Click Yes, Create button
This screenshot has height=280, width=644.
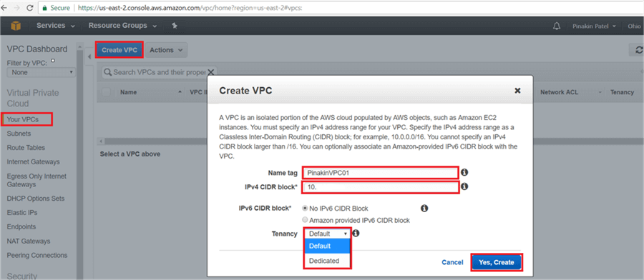click(x=496, y=262)
